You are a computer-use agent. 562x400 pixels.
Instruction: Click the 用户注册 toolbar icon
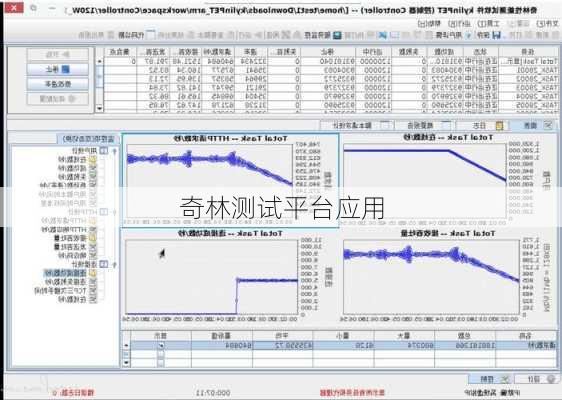coord(468,35)
